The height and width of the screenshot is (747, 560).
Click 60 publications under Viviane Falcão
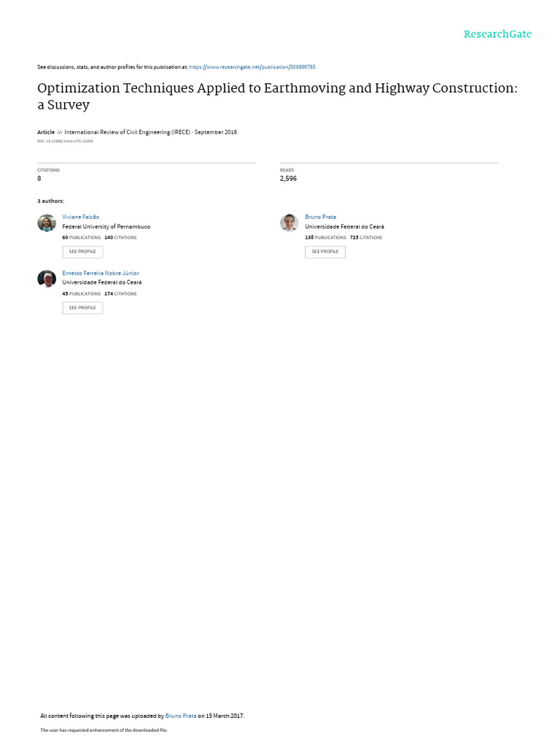(x=82, y=237)
